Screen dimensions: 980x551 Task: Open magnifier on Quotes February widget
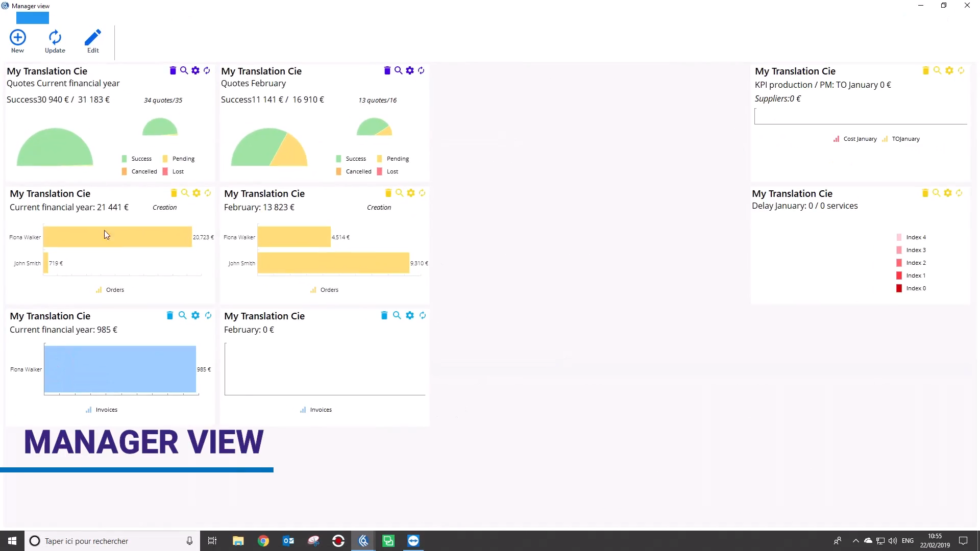coord(398,70)
